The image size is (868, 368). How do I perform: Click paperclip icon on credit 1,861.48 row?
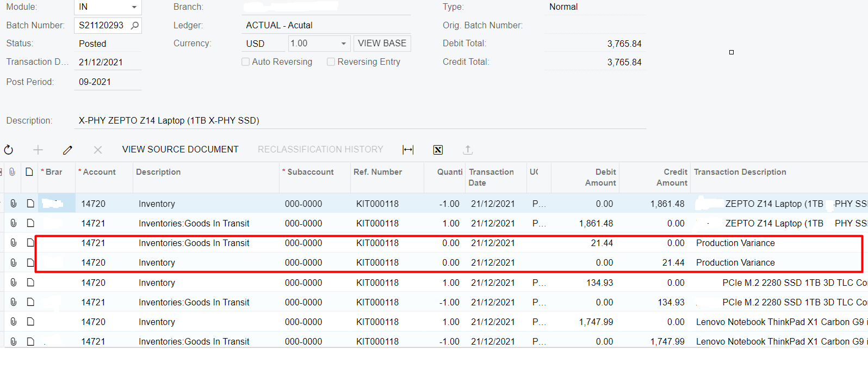14,204
